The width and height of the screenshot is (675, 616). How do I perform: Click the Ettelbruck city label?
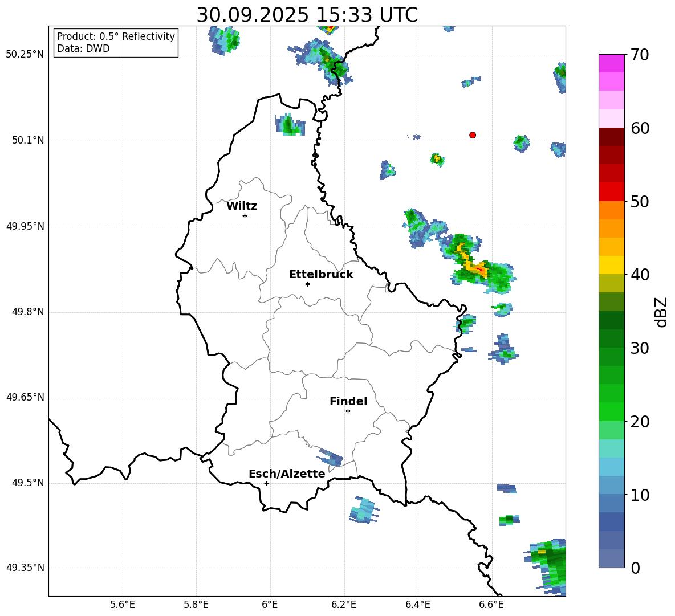point(321,275)
